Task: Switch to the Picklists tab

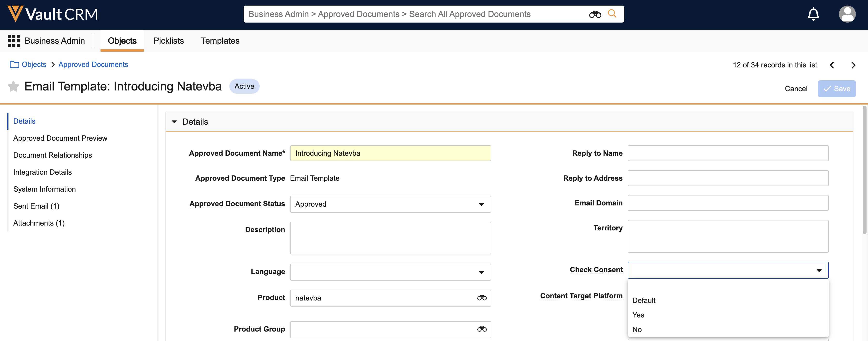Action: pyautogui.click(x=169, y=41)
